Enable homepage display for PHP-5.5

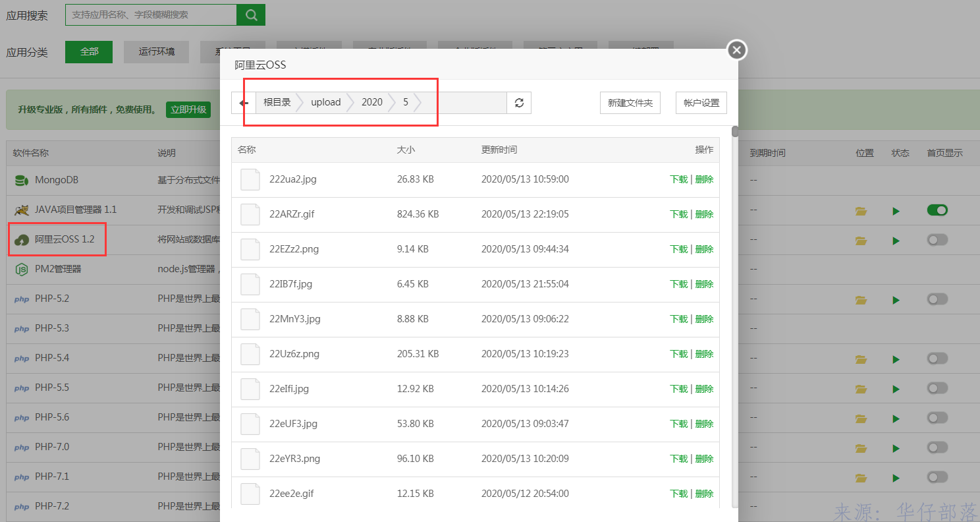tap(937, 388)
